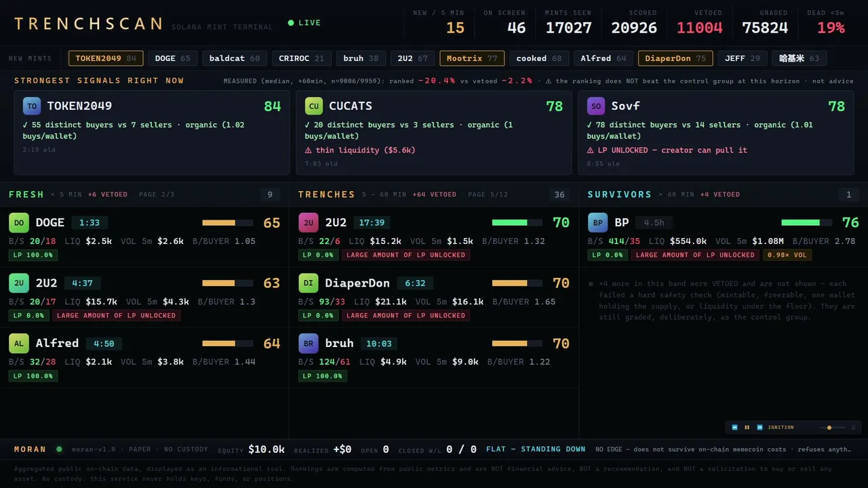Click LARGE AMOUNT OF LP UNLOCKED tag under DiaperDon
The height and width of the screenshot is (488, 868).
tap(406, 316)
